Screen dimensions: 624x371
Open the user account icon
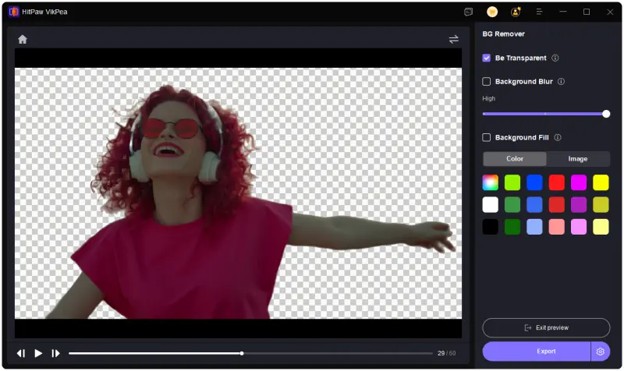coord(516,12)
